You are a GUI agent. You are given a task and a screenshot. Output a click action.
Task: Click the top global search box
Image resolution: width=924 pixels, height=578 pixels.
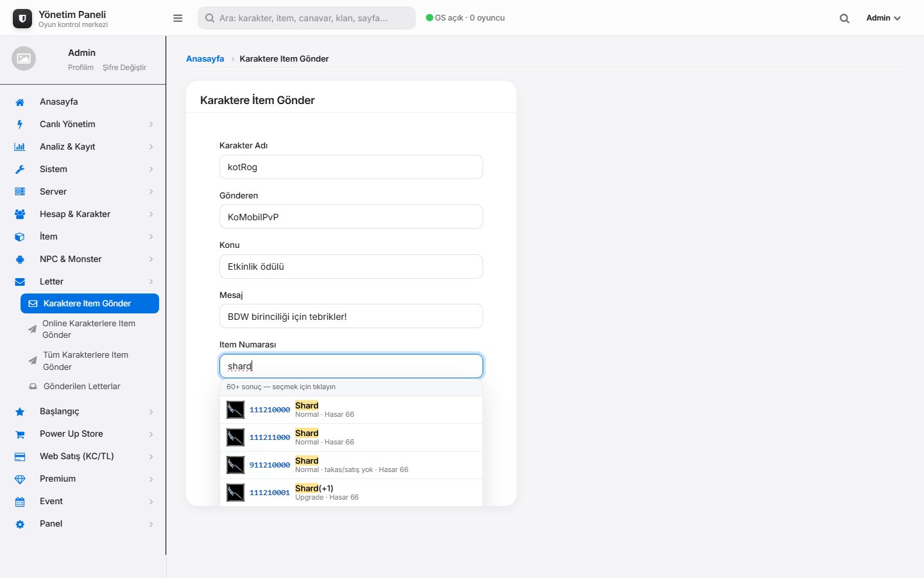pos(307,18)
